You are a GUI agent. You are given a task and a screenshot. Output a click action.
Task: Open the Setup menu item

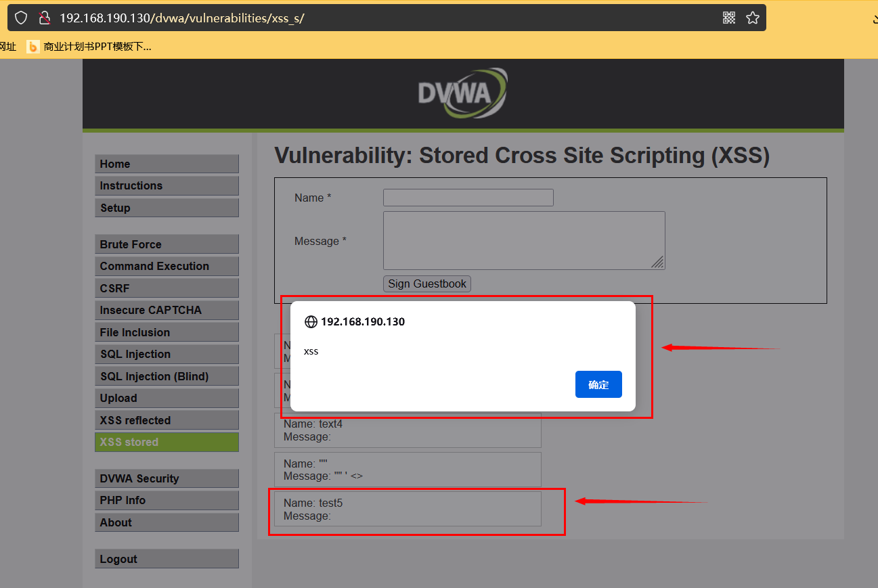167,208
